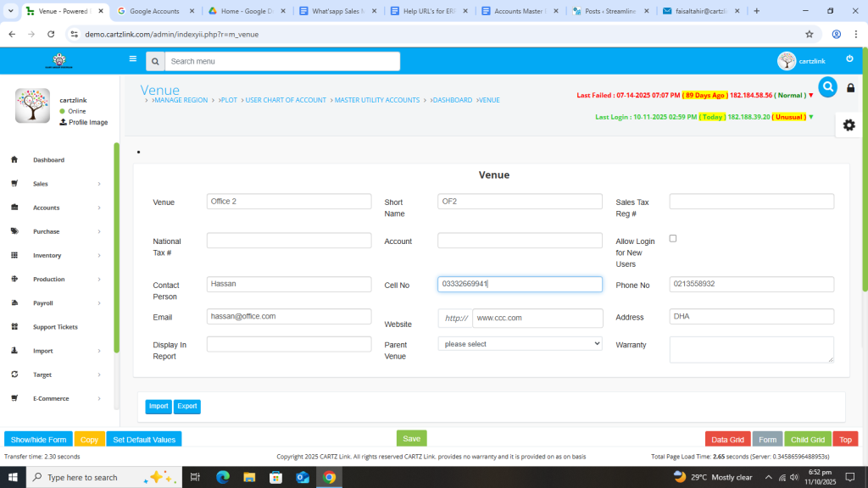868x488 pixels.
Task: Follow the MANAGE REGION breadcrumb link
Action: click(x=180, y=100)
